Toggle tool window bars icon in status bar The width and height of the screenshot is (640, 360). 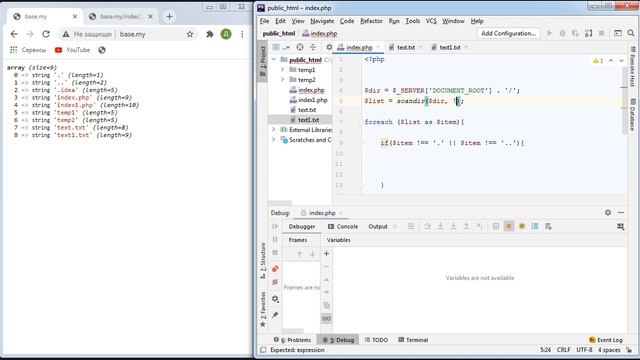coord(263,350)
